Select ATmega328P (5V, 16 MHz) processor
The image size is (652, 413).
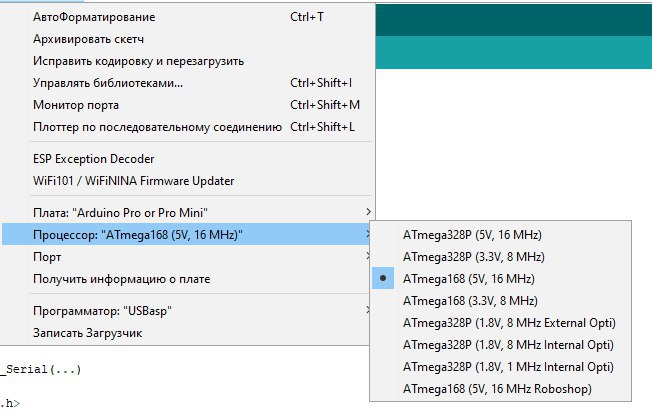[x=501, y=235]
